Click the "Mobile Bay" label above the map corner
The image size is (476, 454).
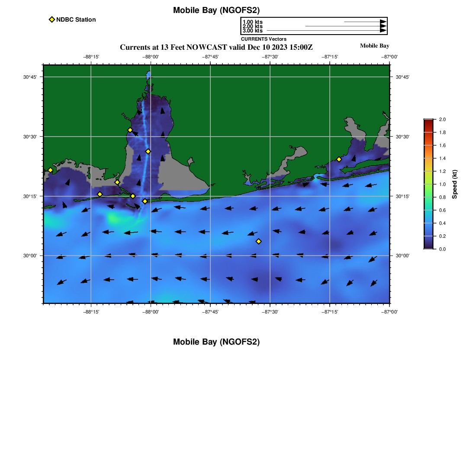[x=374, y=46]
